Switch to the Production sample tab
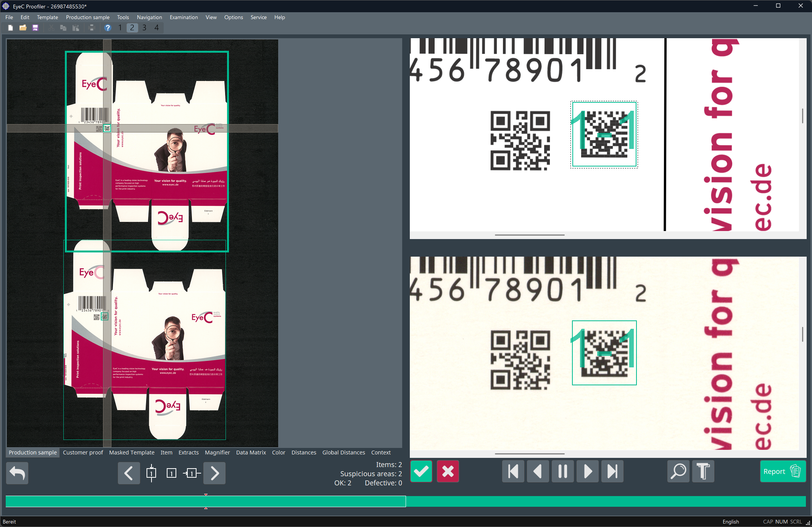This screenshot has height=527, width=812. click(x=33, y=453)
